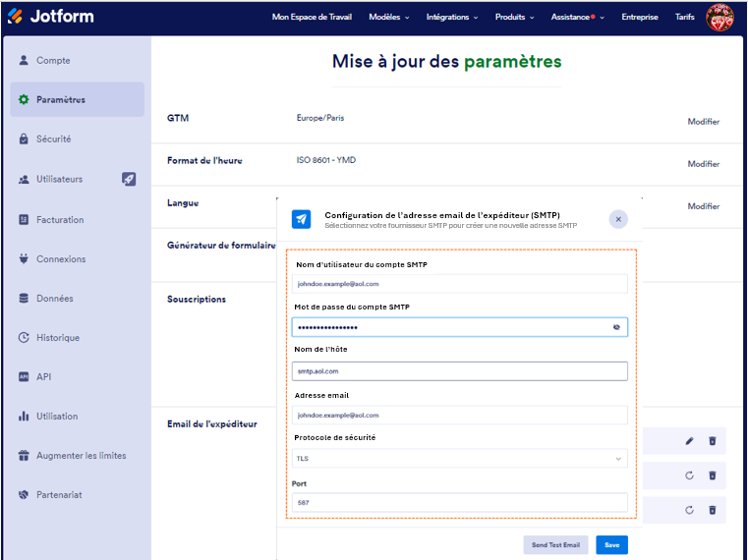Click the rocket upgrade badge beside Utilisateurs
The width and height of the screenshot is (748, 560).
[129, 179]
